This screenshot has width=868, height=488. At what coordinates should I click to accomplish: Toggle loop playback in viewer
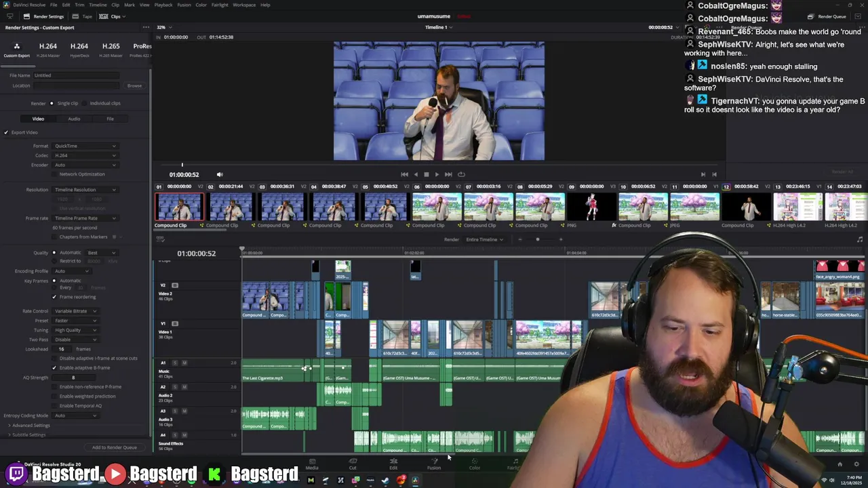tap(461, 174)
